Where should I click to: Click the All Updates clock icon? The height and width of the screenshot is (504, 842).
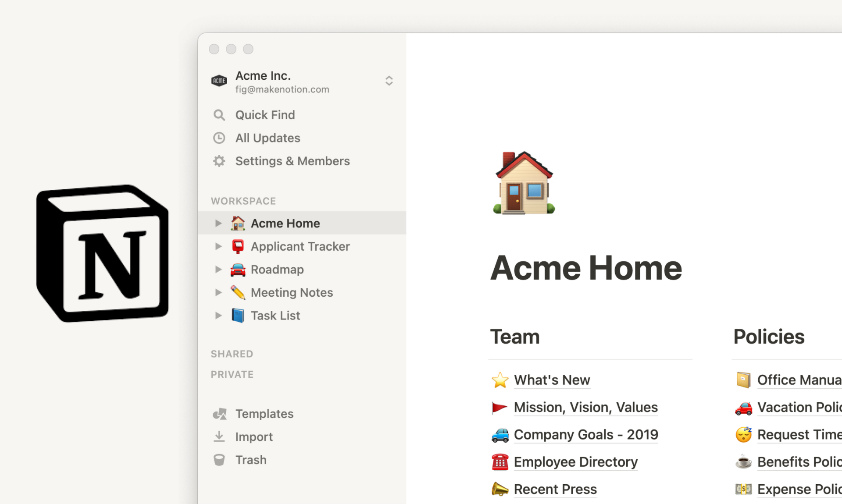pos(219,138)
